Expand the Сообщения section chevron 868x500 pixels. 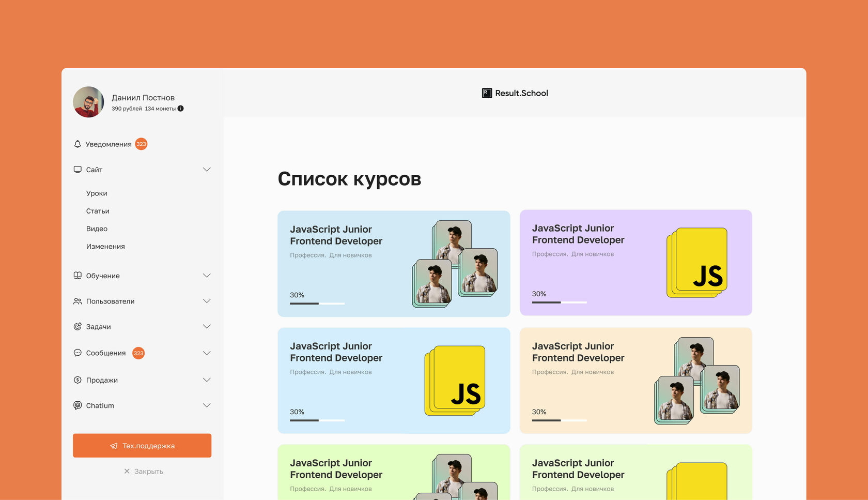[x=207, y=353]
